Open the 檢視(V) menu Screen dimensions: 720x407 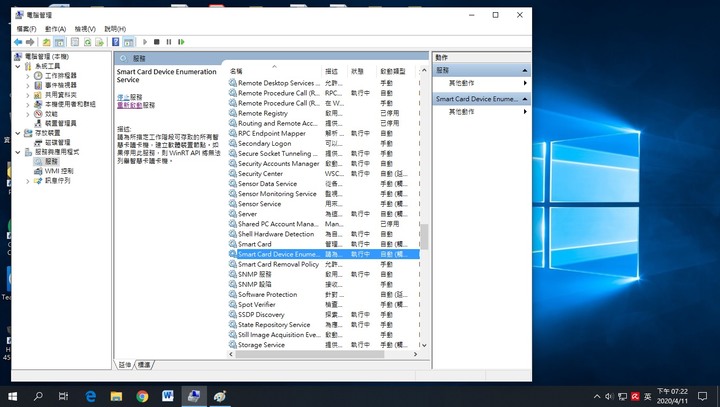pos(85,29)
